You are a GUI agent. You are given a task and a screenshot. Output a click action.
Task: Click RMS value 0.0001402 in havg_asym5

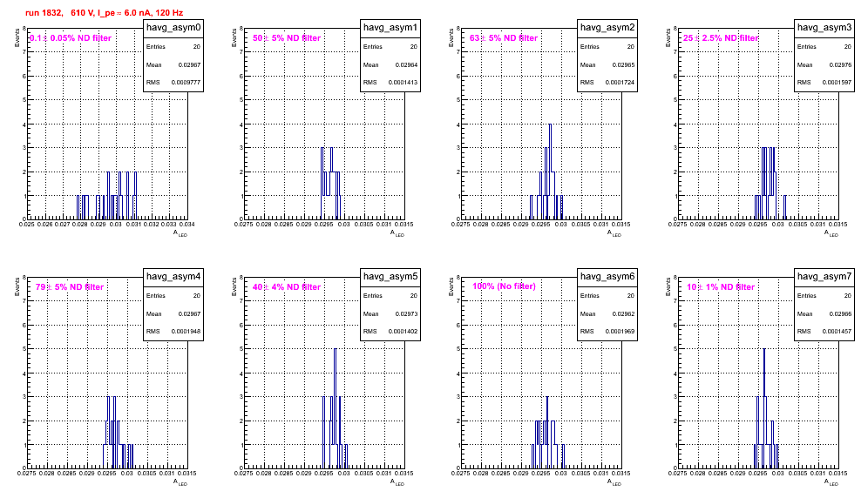pos(403,332)
